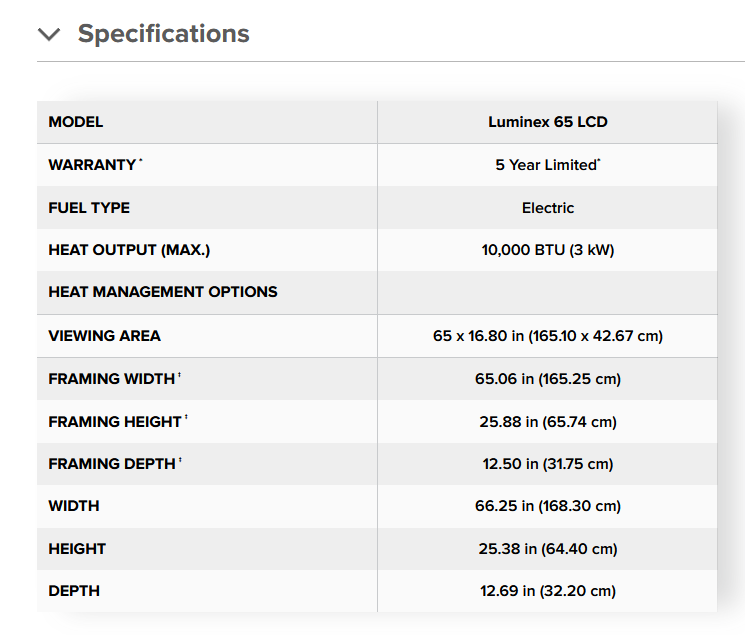Click the Luminex 65 LCD model value
This screenshot has width=745, height=635.
pyautogui.click(x=547, y=122)
